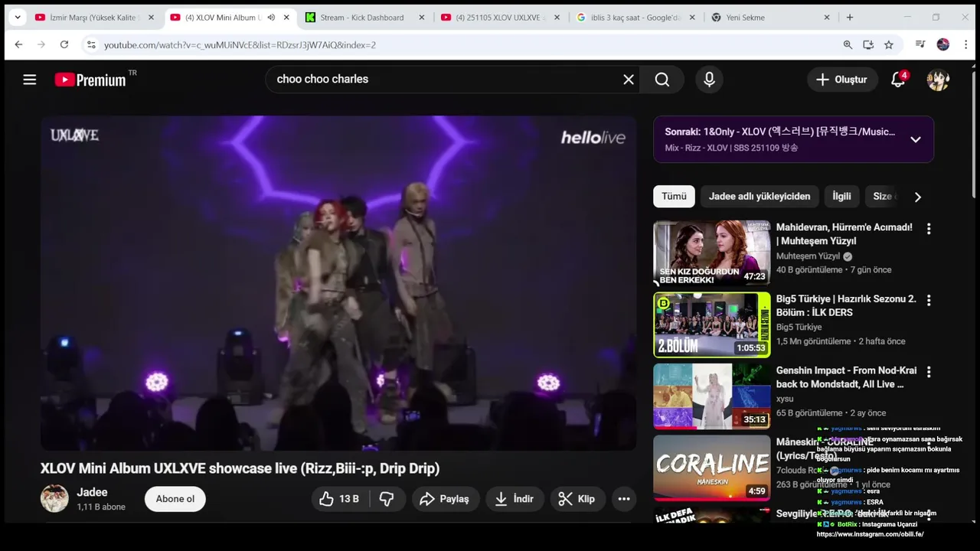Viewport: 980px width, 551px height.
Task: Open the instagram.com/obili.fe link in chat
Action: click(871, 534)
